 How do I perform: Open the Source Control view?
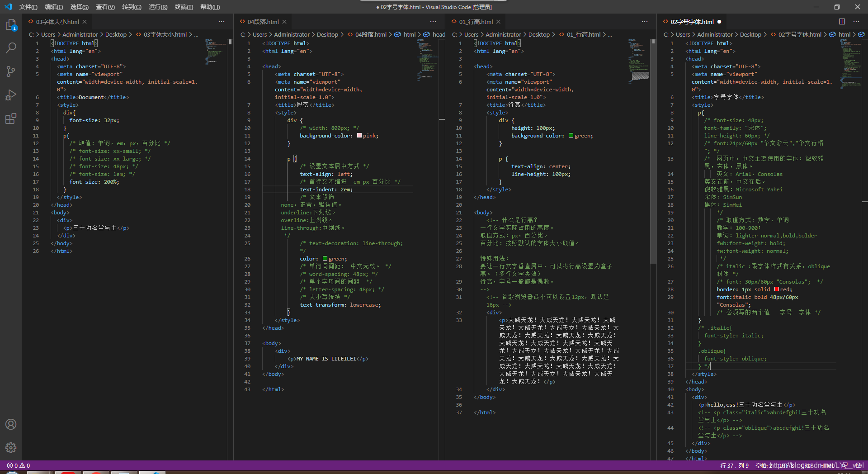(11, 71)
